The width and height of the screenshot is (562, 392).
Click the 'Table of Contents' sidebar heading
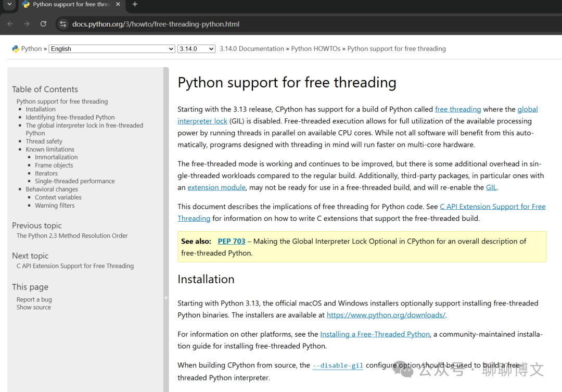coord(45,90)
